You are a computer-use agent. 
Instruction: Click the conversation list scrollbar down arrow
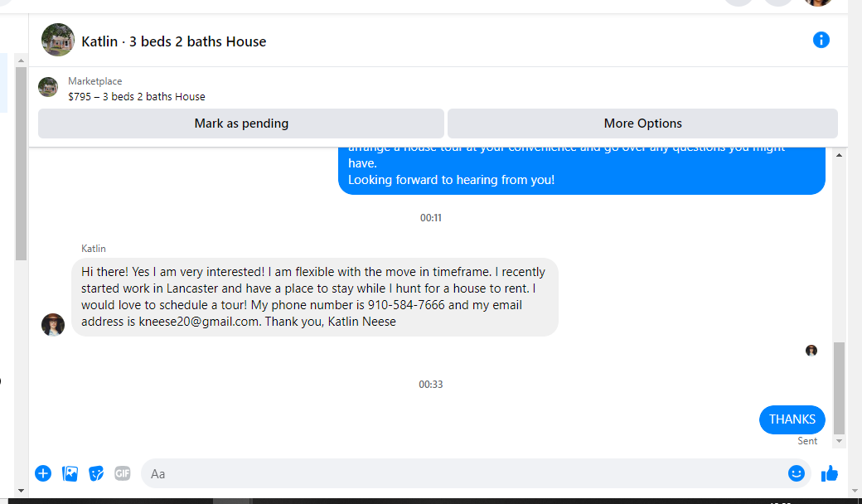21,490
